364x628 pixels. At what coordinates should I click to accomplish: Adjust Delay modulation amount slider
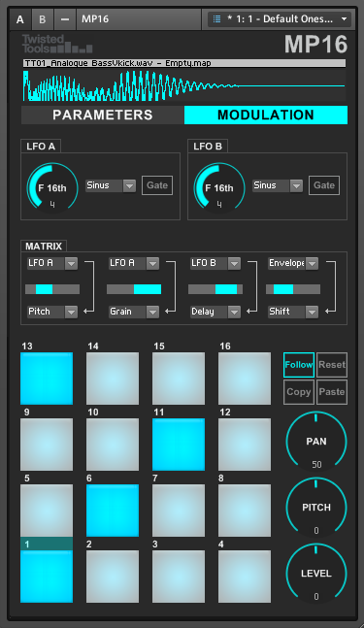(x=215, y=289)
